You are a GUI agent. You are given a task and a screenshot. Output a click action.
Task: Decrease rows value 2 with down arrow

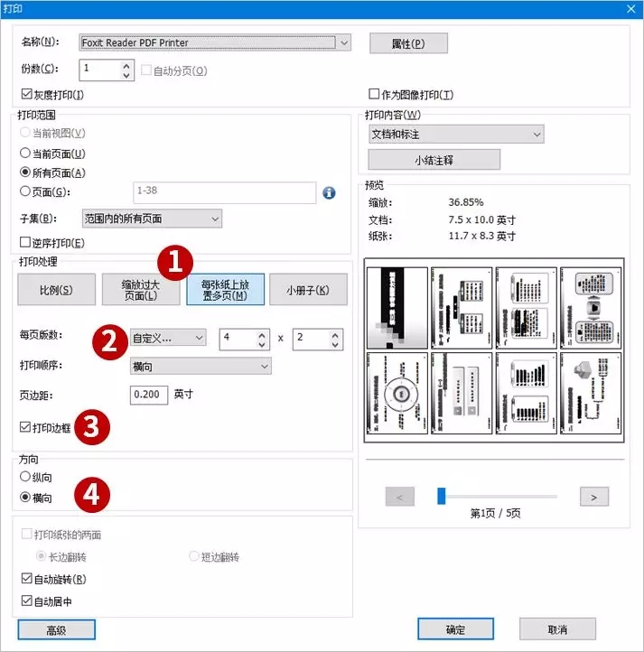pyautogui.click(x=335, y=344)
